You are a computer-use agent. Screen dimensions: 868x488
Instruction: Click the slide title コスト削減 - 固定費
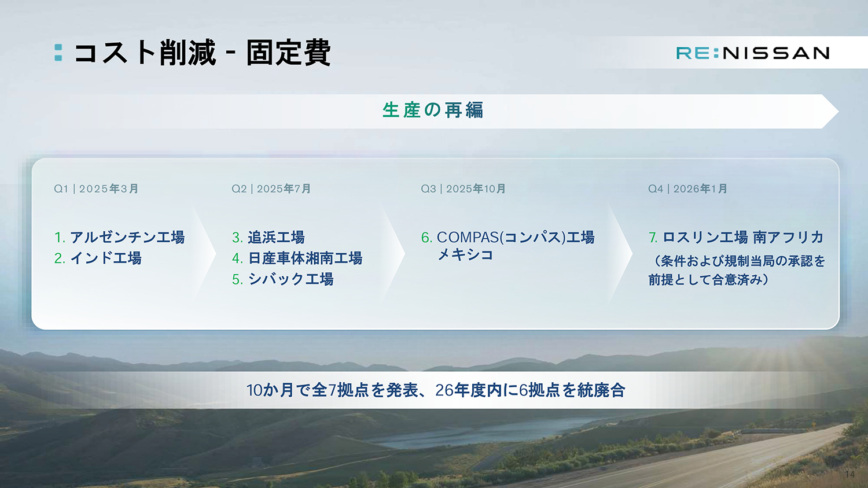pyautogui.click(x=202, y=53)
